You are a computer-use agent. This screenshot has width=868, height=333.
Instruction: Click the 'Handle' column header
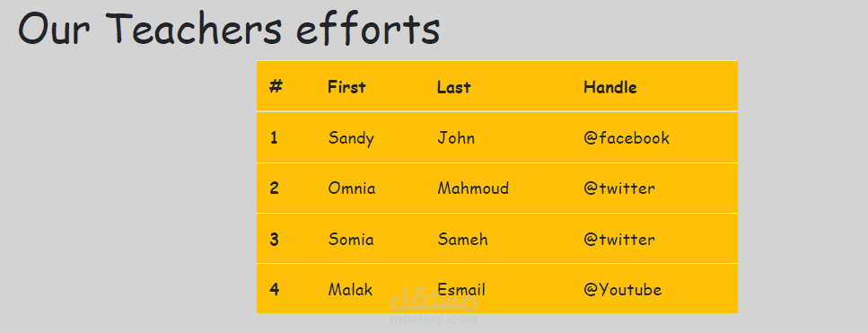(610, 87)
